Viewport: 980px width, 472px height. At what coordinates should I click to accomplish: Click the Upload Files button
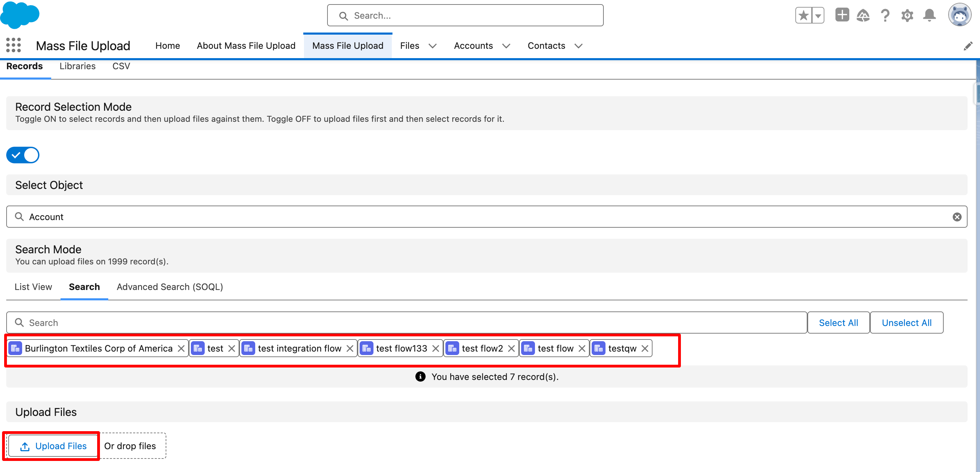[x=53, y=446]
